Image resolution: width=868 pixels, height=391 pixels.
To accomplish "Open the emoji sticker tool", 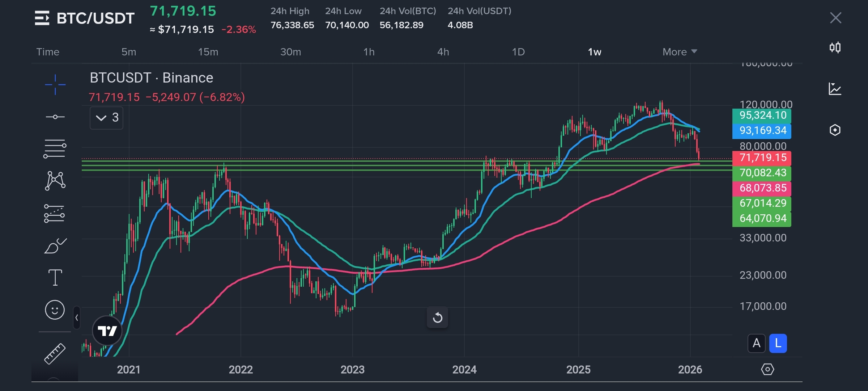I will (55, 310).
